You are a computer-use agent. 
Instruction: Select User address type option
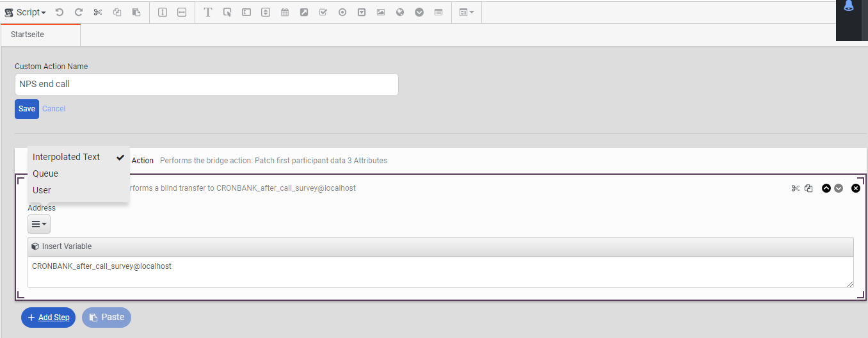(78, 190)
